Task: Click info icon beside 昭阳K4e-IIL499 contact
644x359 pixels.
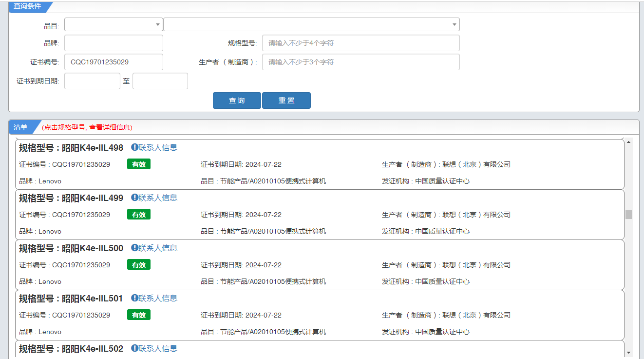Action: point(134,198)
